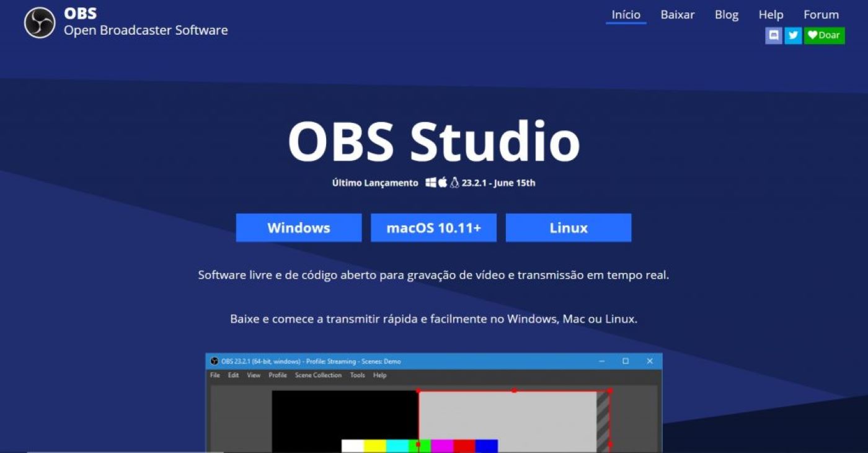The width and height of the screenshot is (868, 453).
Task: Click the cyan color bar in the preview
Action: [x=397, y=446]
